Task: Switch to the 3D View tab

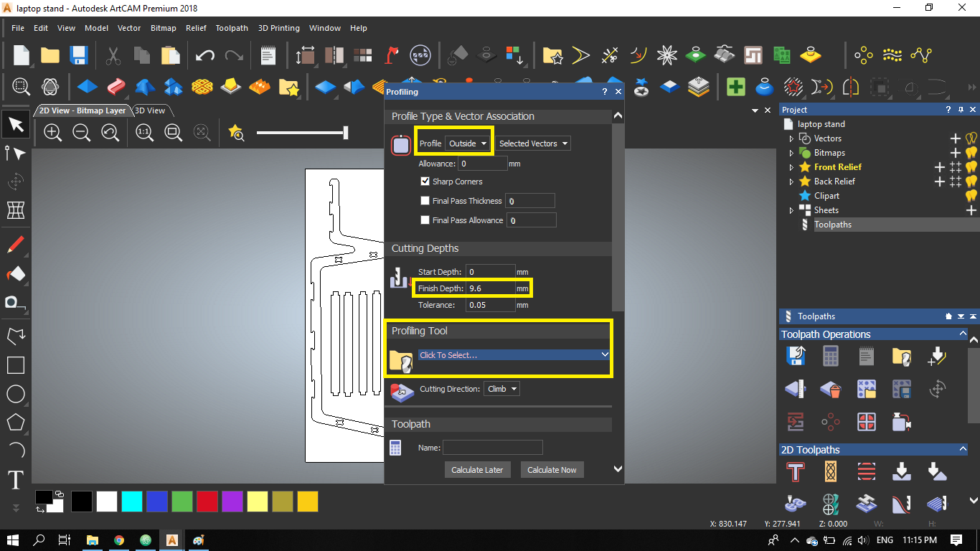Action: click(x=150, y=110)
